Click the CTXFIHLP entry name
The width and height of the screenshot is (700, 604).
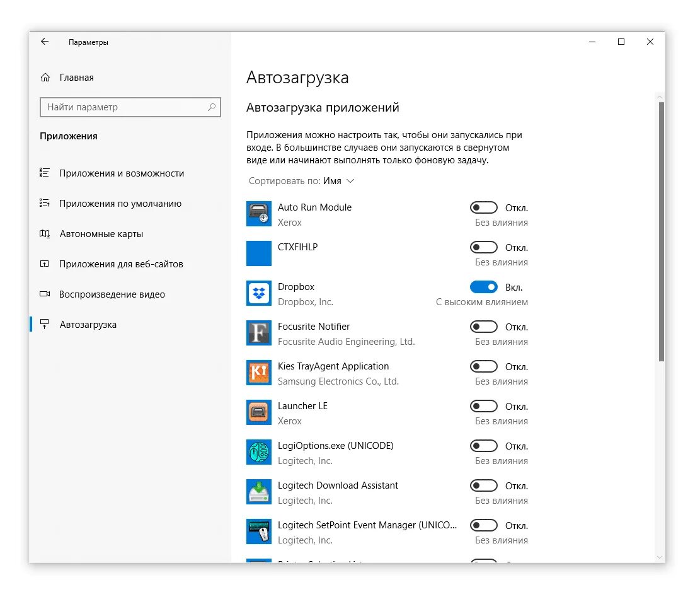[x=298, y=247]
